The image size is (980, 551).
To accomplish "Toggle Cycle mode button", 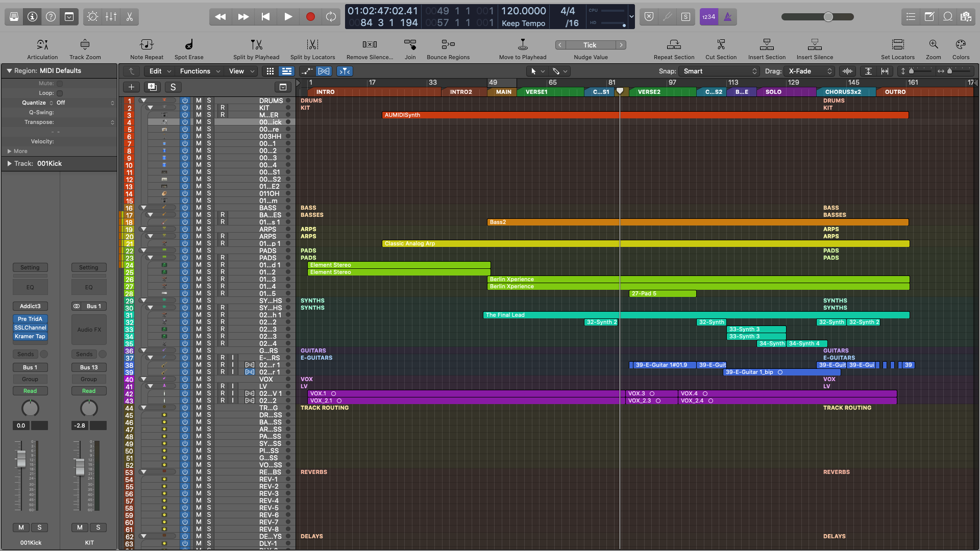I will 331,17.
